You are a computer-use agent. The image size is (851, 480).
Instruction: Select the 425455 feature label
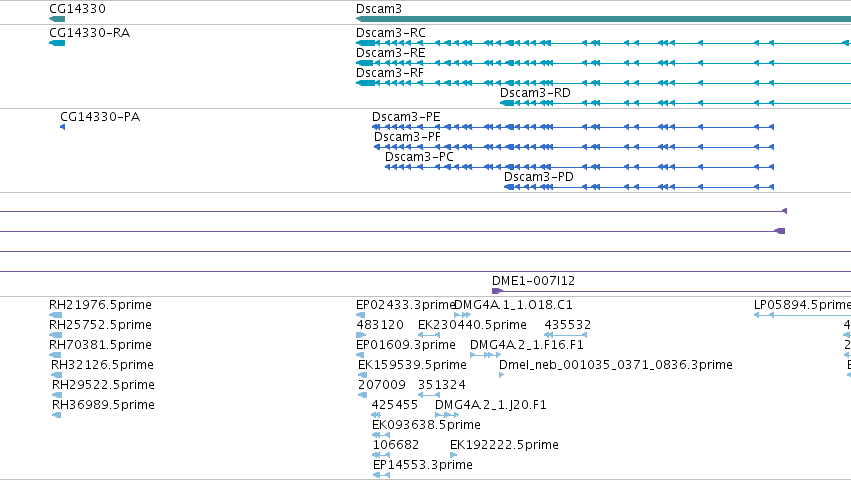click(x=395, y=405)
